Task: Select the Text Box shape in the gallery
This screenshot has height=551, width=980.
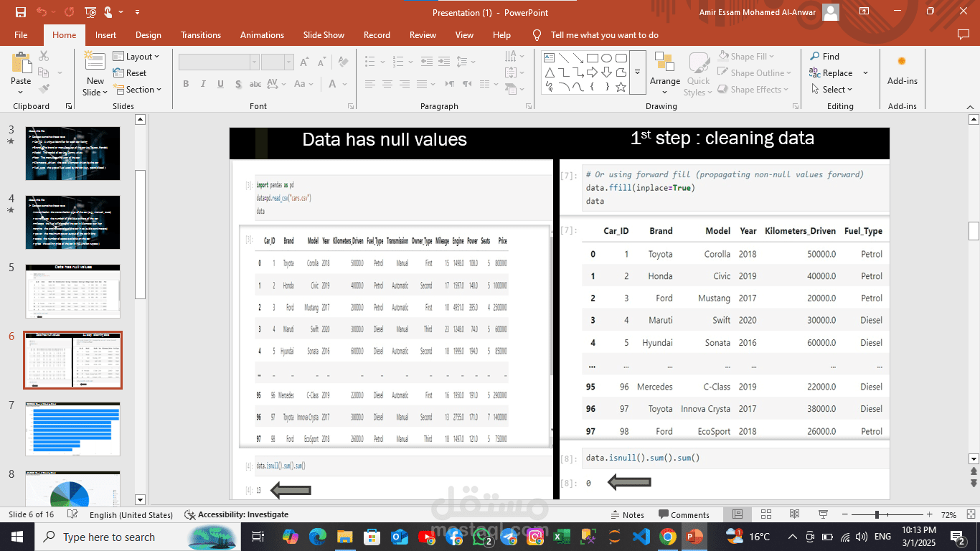Action: (x=549, y=58)
